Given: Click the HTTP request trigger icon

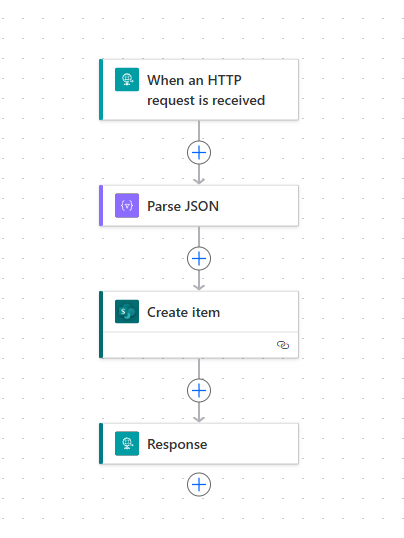Looking at the screenshot, I should pyautogui.click(x=127, y=80).
